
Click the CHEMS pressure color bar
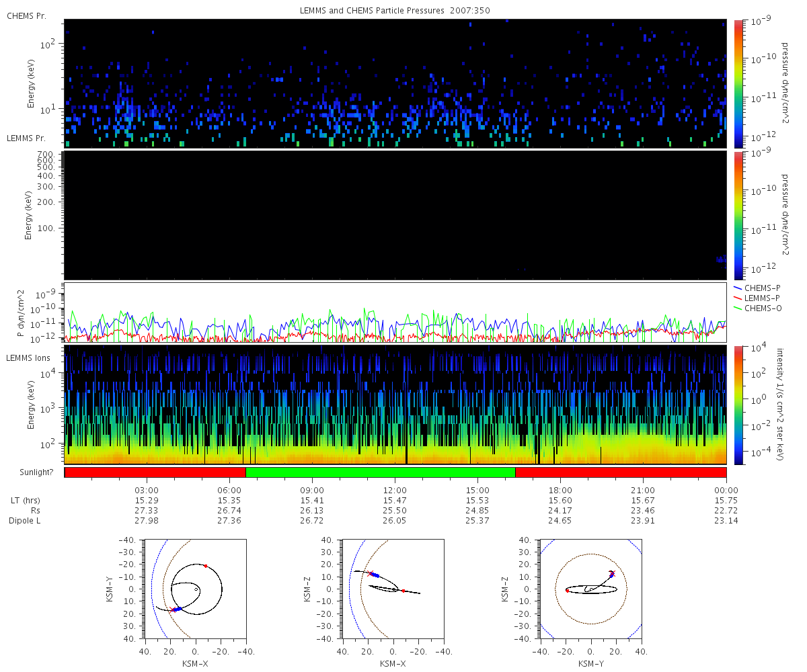[738, 83]
